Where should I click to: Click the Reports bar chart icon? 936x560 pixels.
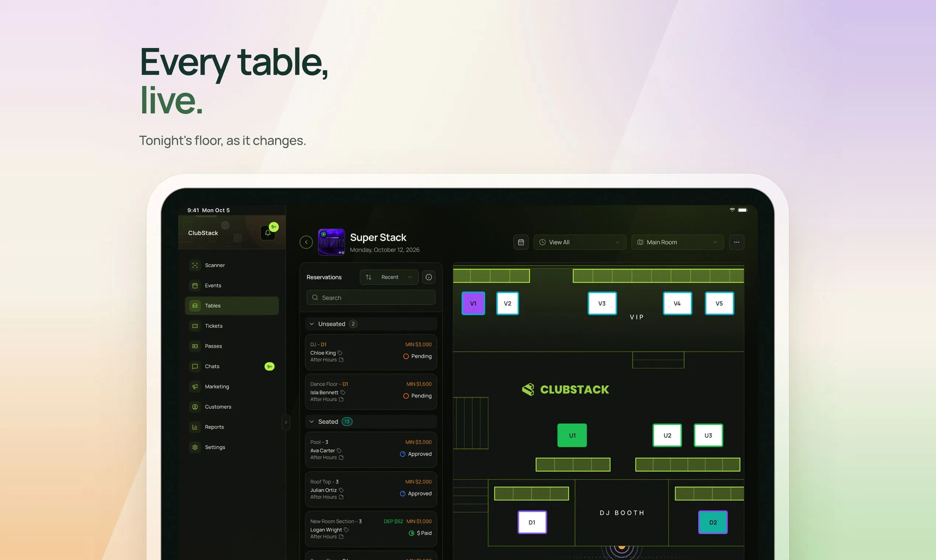pos(195,427)
